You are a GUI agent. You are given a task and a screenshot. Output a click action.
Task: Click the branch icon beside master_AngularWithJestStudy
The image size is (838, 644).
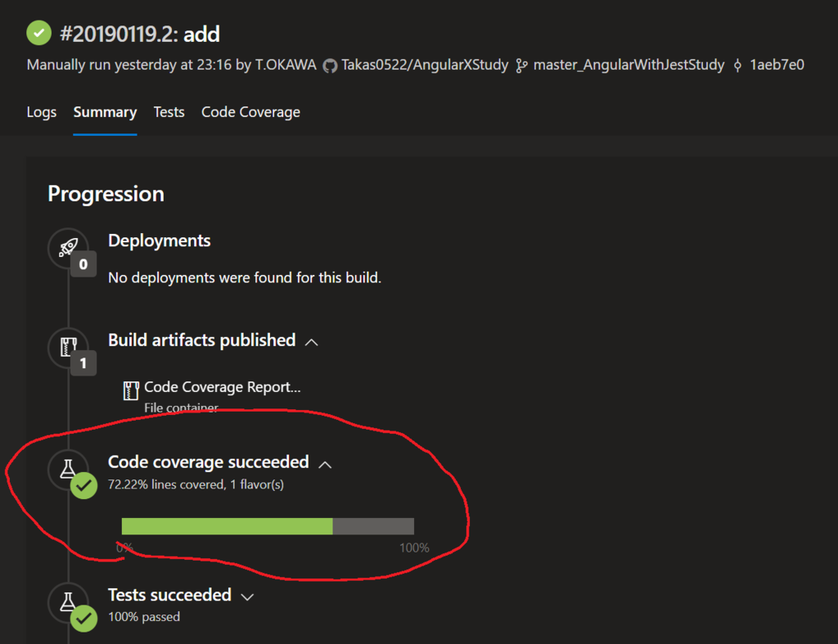521,65
